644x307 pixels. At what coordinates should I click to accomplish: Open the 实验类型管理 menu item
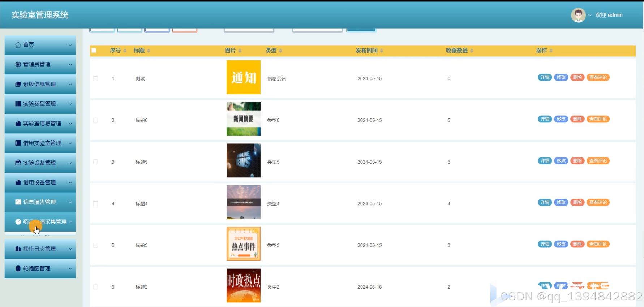pos(40,104)
